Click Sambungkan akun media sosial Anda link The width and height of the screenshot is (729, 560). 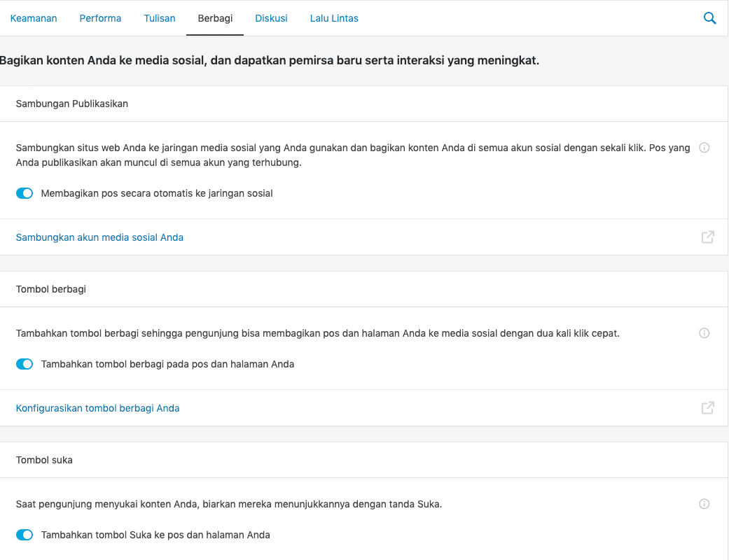click(99, 237)
